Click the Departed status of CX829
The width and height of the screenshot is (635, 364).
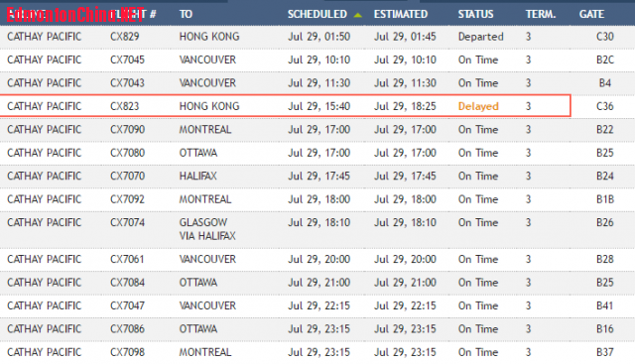coord(480,37)
